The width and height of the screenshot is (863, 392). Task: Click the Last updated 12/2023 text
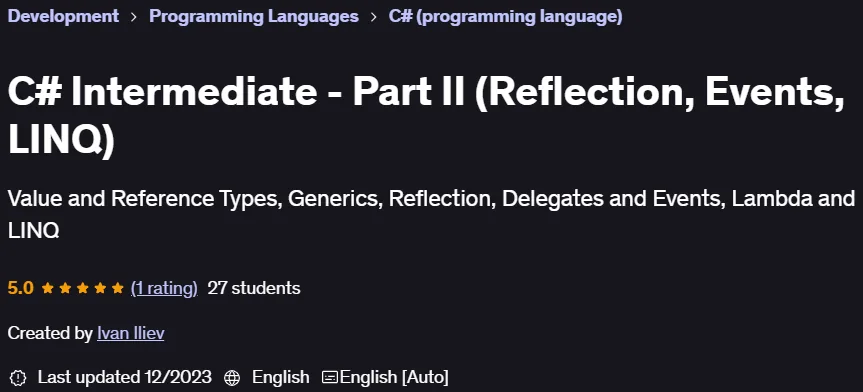[x=124, y=377]
